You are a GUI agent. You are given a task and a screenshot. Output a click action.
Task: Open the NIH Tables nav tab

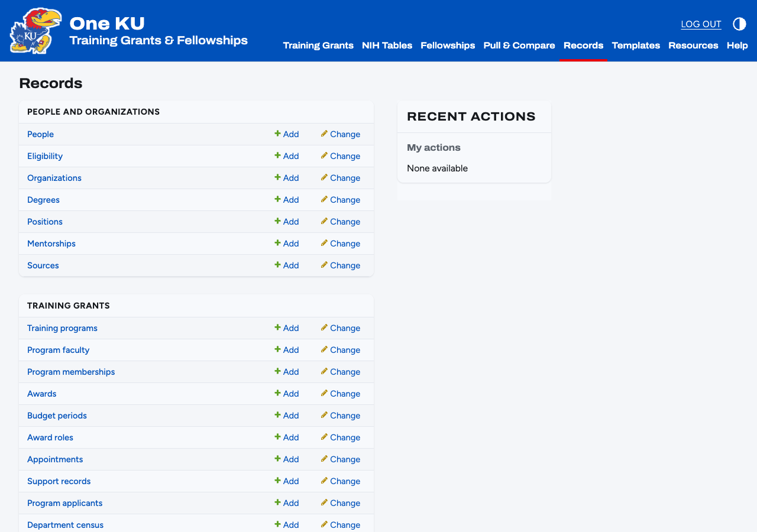click(387, 46)
